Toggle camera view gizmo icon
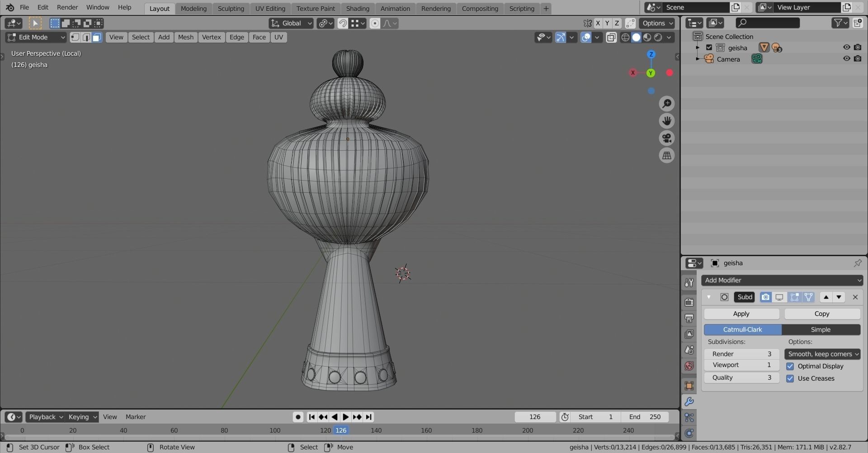 point(667,138)
